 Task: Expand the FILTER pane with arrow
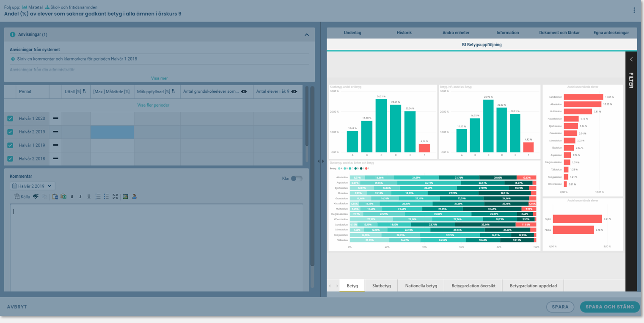pyautogui.click(x=631, y=59)
